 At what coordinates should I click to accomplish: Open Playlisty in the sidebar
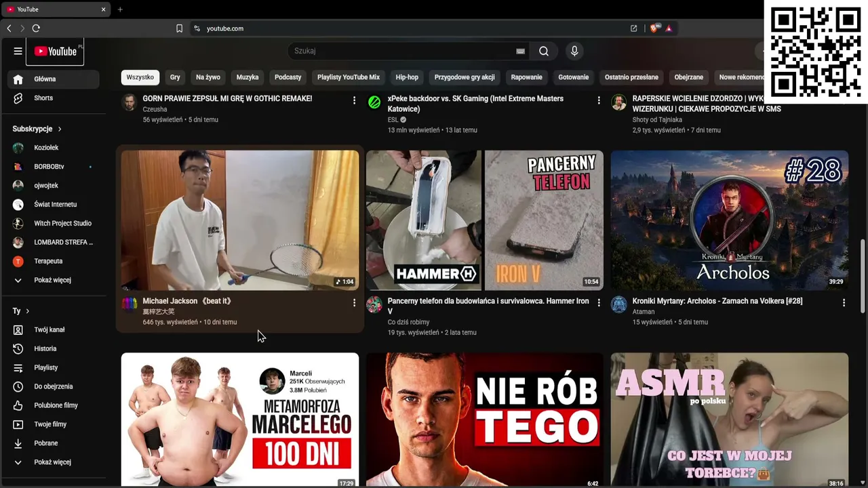pos(53,368)
